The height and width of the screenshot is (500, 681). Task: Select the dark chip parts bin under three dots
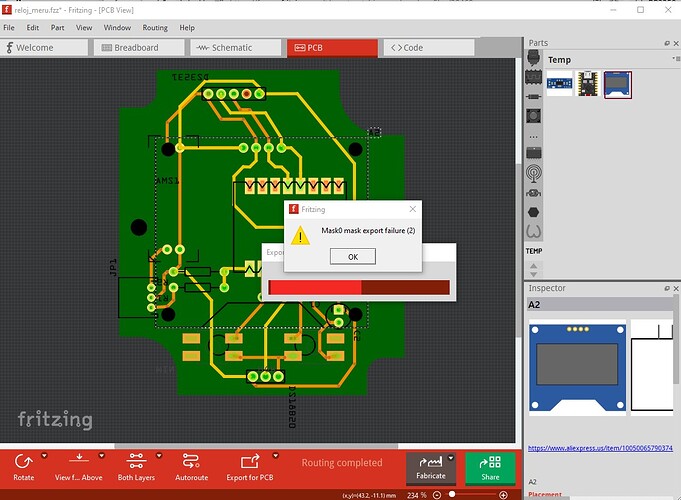pos(533,152)
